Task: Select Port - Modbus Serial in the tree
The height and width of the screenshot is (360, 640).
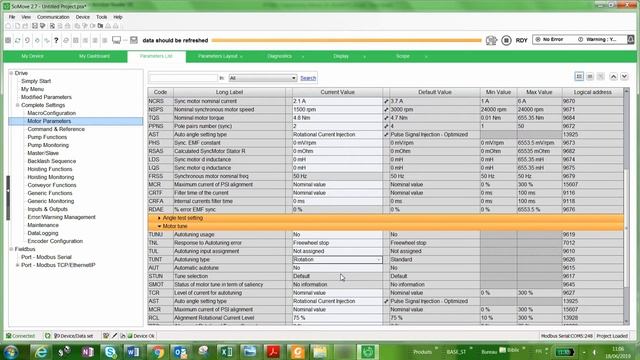Action: (x=46, y=257)
